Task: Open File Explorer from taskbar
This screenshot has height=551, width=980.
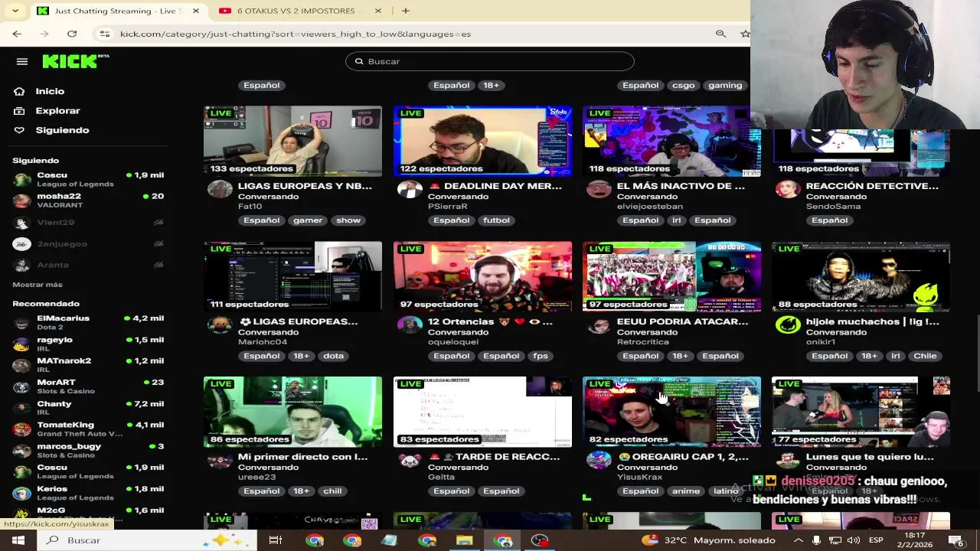Action: tap(464, 540)
